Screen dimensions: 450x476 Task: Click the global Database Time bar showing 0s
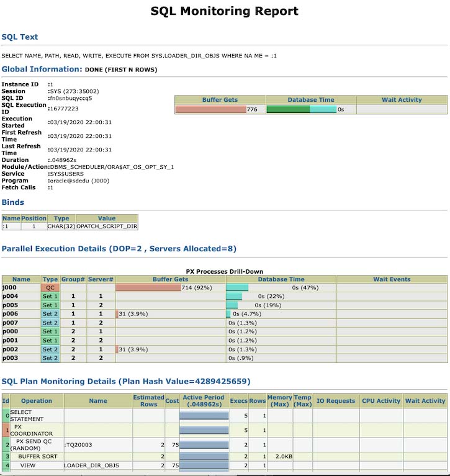pyautogui.click(x=302, y=109)
